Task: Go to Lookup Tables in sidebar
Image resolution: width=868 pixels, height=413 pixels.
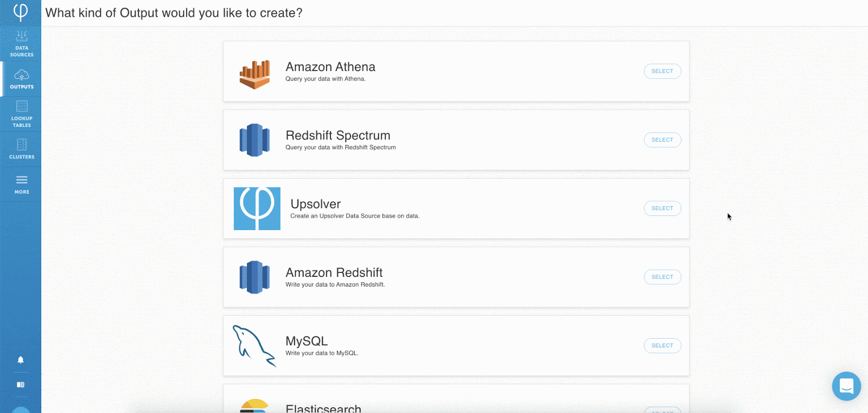Action: pos(21,114)
